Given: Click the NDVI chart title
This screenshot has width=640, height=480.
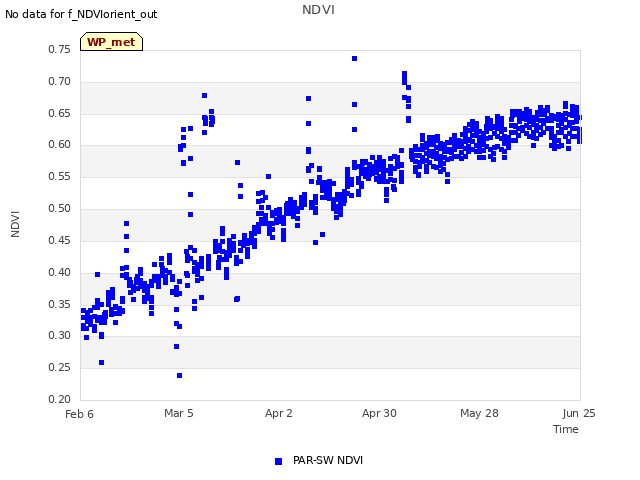Looking at the screenshot, I should (318, 10).
